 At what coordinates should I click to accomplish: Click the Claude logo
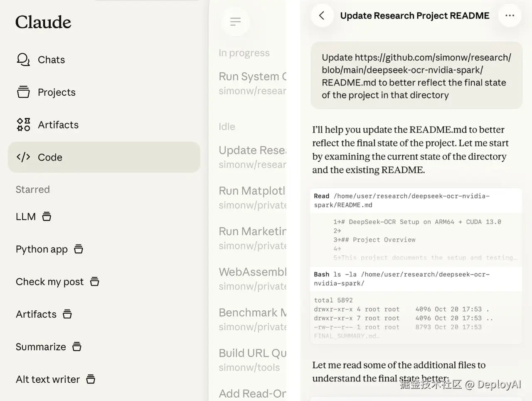43,22
